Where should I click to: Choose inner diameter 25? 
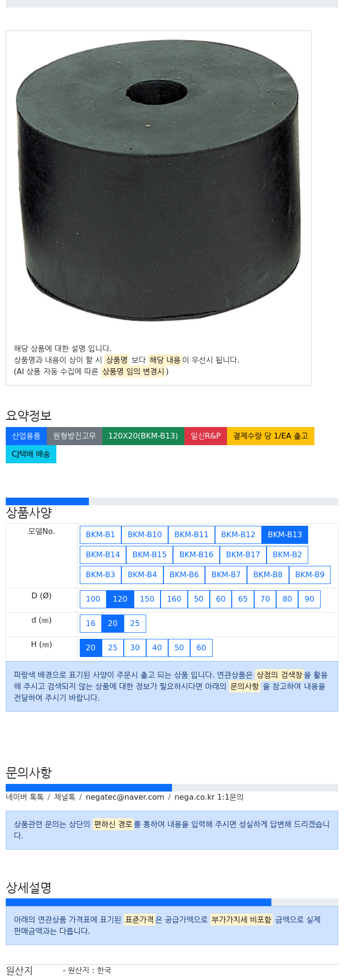(x=135, y=624)
